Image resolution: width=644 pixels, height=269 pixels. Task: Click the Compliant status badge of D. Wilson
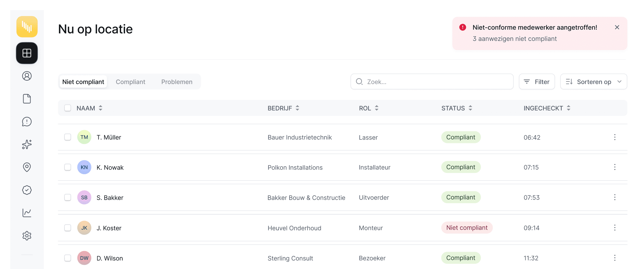coord(461,258)
